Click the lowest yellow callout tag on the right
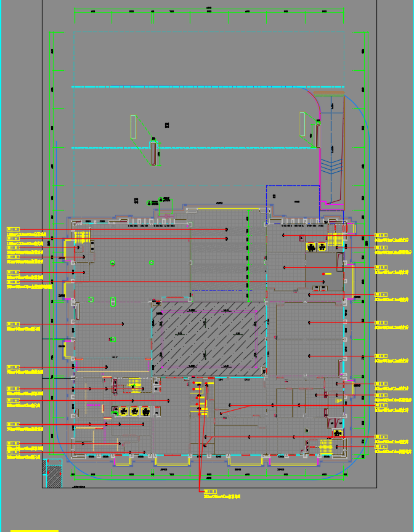The height and width of the screenshot is (532, 414). [x=381, y=447]
